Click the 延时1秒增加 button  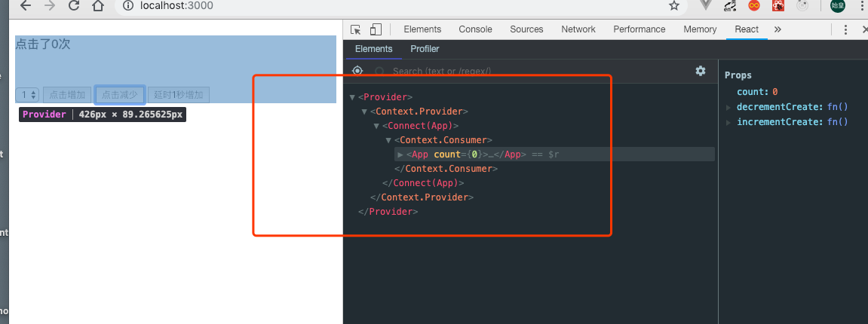179,95
